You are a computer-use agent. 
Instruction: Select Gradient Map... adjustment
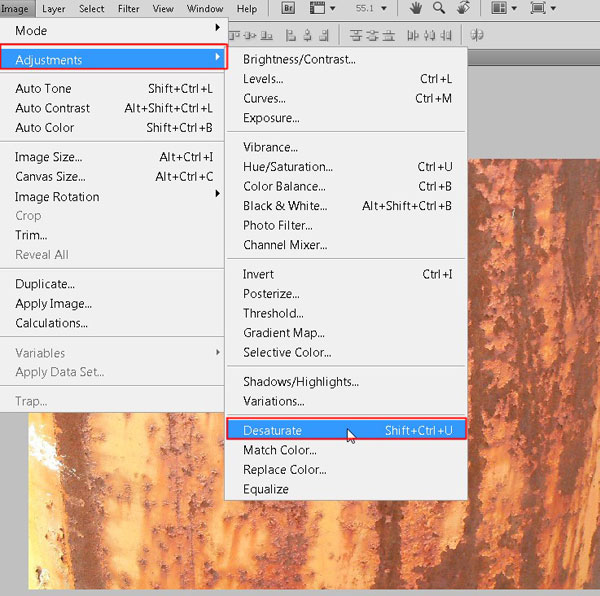(x=284, y=333)
